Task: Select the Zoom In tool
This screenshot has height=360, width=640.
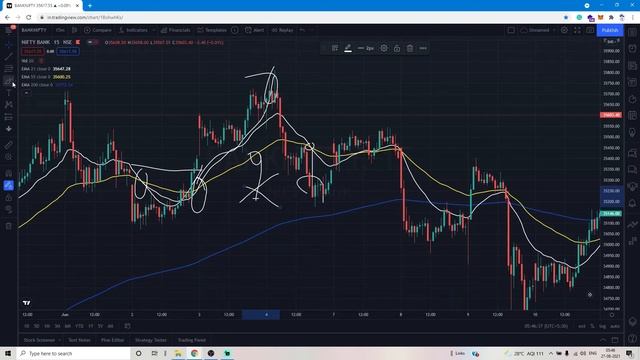Action: [x=9, y=157]
